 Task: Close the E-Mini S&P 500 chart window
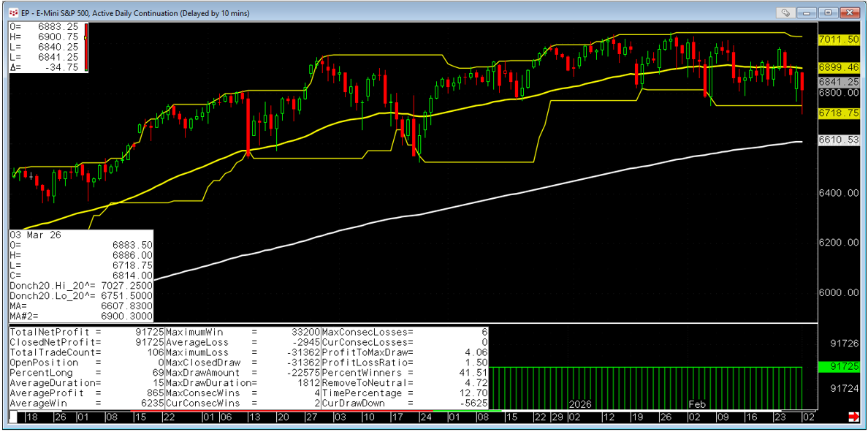point(850,12)
